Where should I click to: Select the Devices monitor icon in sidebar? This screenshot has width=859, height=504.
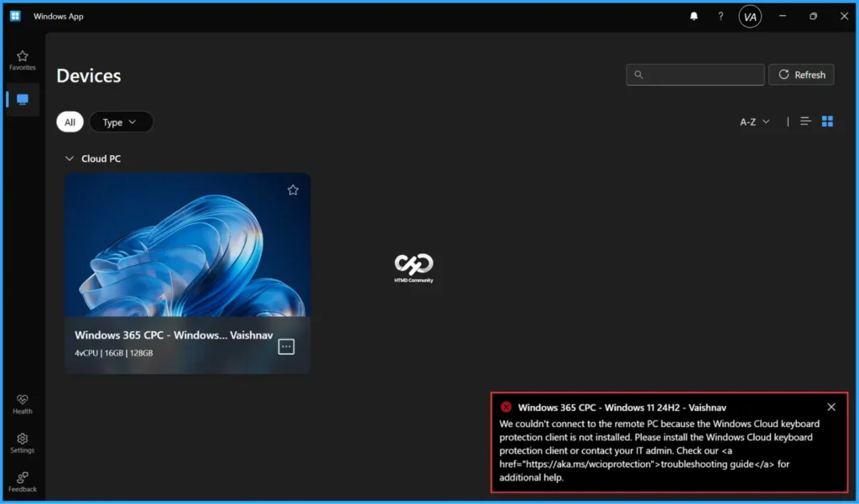tap(23, 100)
